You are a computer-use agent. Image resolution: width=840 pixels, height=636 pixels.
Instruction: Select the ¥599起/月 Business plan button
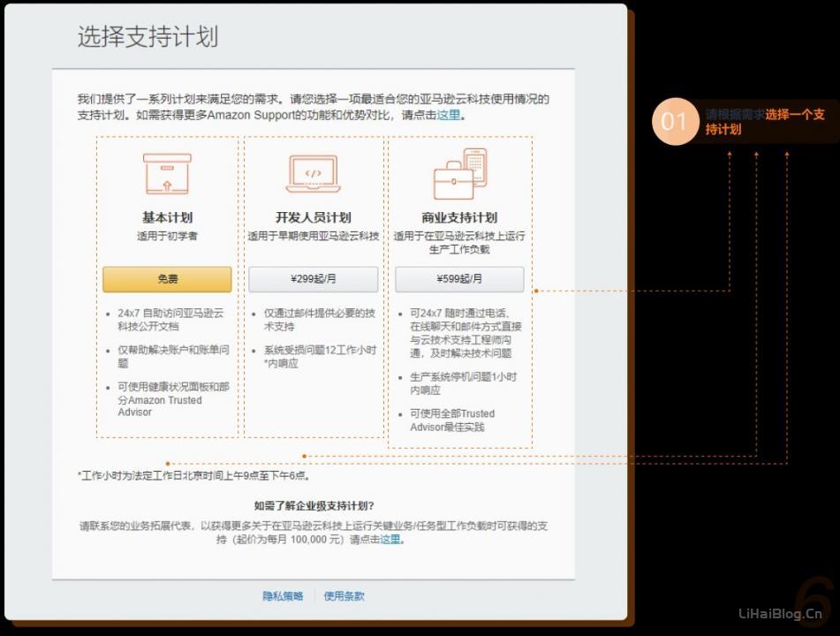459,279
